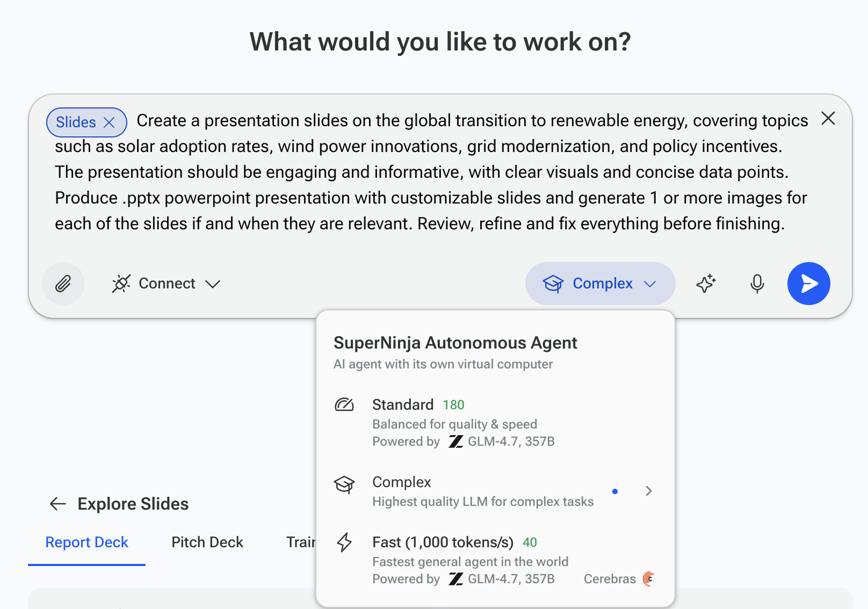Image resolution: width=868 pixels, height=609 pixels.
Task: Click the Cerebras logo icon
Action: tap(649, 579)
